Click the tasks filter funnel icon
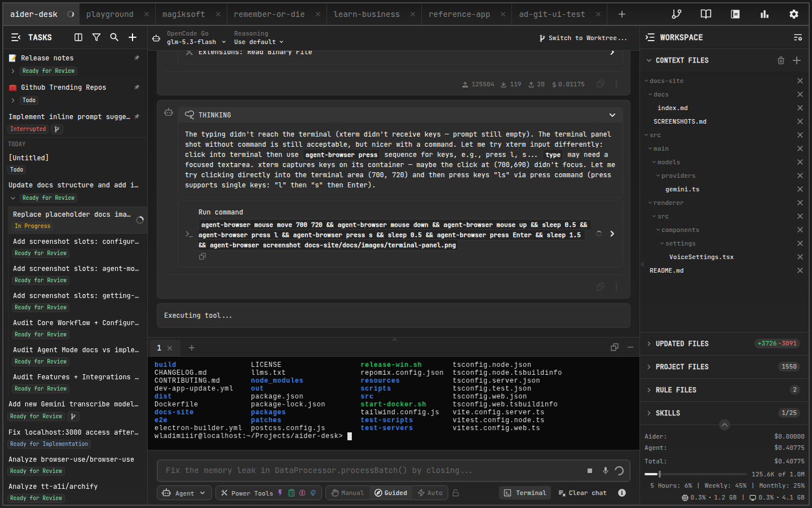This screenshot has height=508, width=812. pyautogui.click(x=96, y=37)
